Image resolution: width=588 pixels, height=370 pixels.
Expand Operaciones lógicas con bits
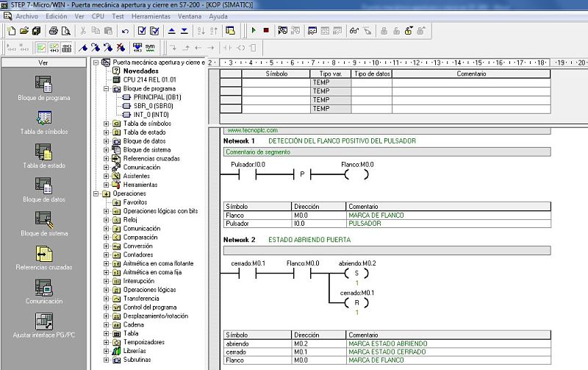point(106,211)
